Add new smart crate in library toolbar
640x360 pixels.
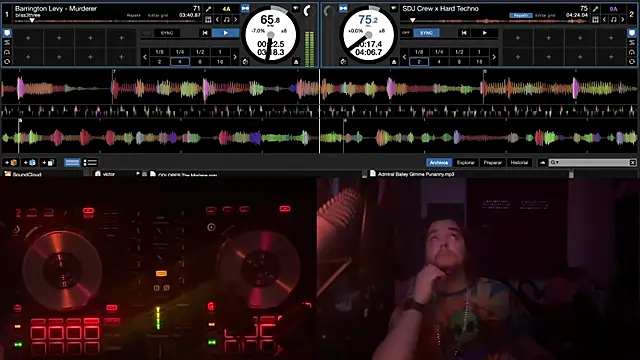[x=29, y=162]
